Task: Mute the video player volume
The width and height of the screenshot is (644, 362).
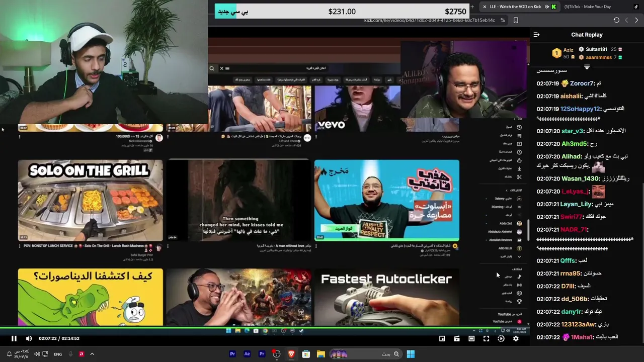Action: pos(29,338)
